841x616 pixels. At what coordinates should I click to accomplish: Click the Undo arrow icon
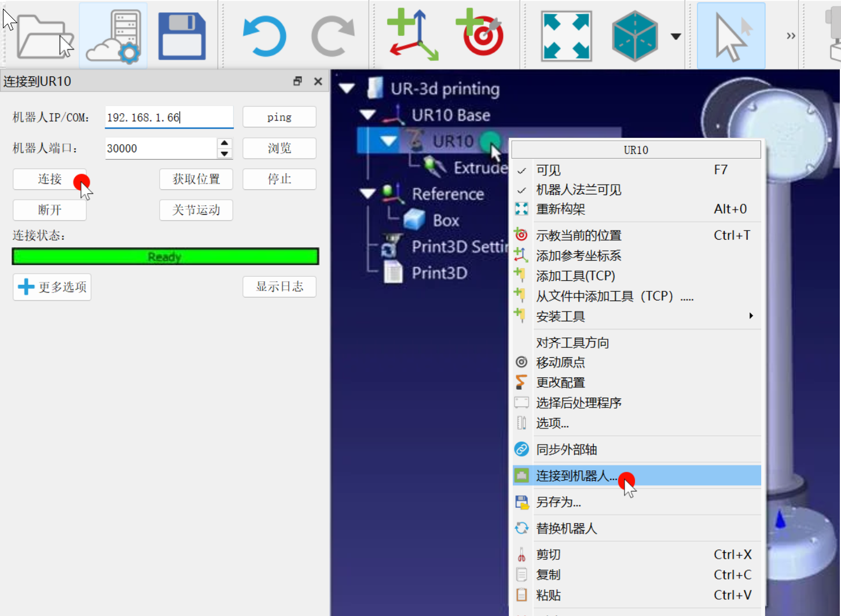click(264, 36)
